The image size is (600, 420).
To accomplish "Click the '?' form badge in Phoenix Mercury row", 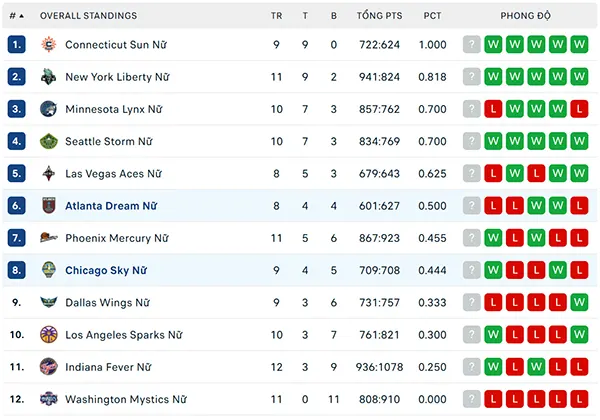I will tap(471, 238).
